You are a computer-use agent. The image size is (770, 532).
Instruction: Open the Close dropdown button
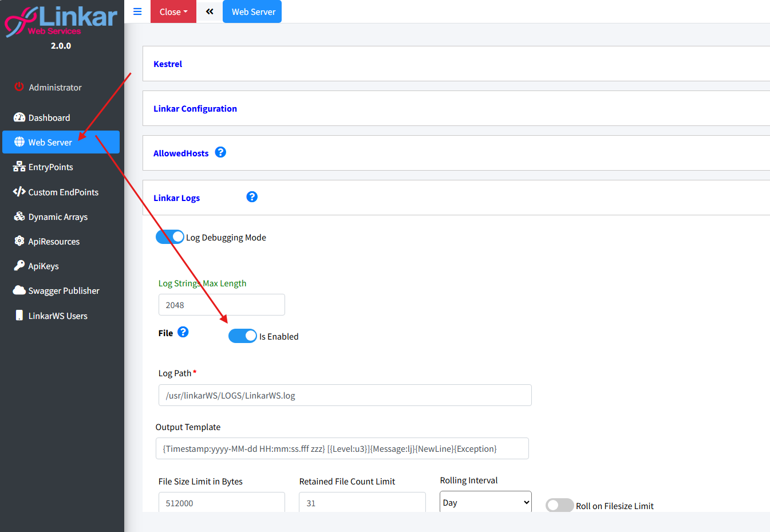tap(173, 11)
